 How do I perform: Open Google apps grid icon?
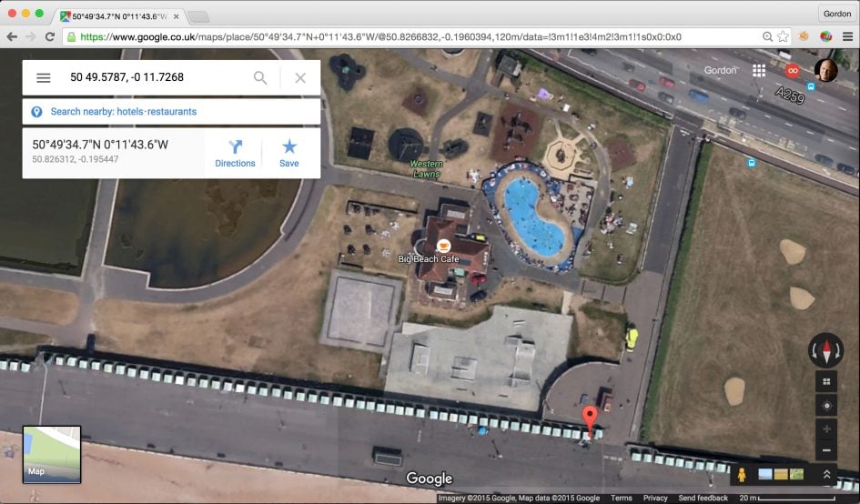tap(759, 70)
